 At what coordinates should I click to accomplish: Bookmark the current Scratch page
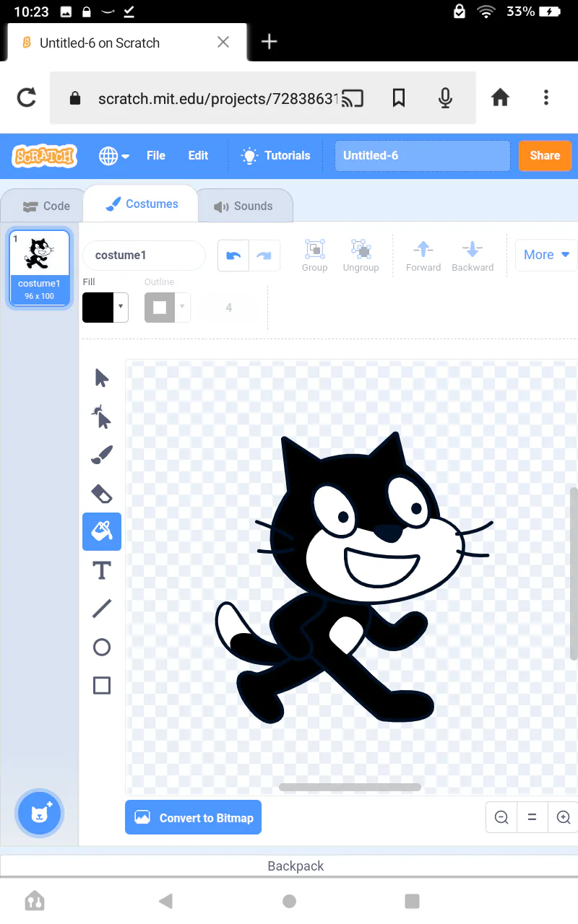[399, 97]
